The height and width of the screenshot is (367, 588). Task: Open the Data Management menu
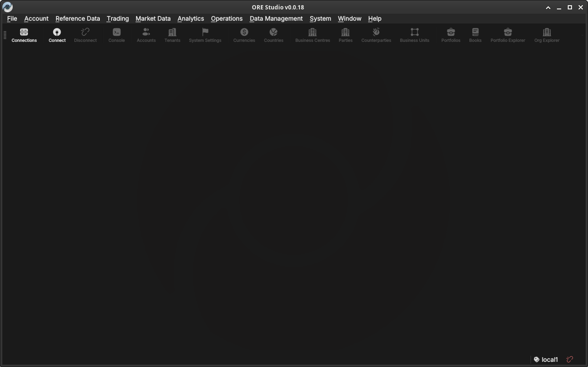click(x=276, y=18)
